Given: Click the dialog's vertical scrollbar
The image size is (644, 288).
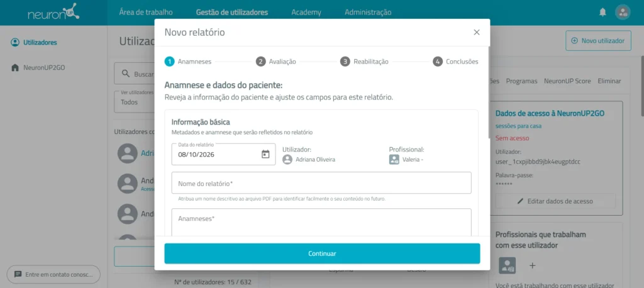Looking at the screenshot, I should [488, 92].
